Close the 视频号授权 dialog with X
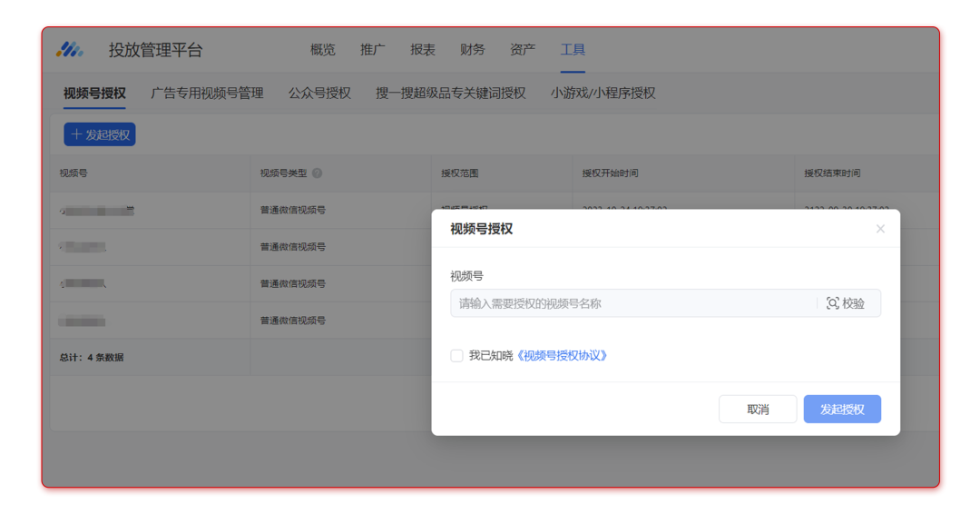The image size is (980, 514). pyautogui.click(x=880, y=229)
